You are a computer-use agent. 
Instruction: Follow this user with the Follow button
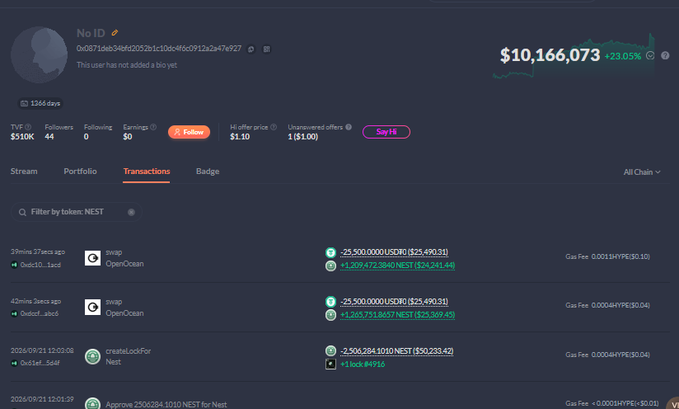click(x=189, y=132)
